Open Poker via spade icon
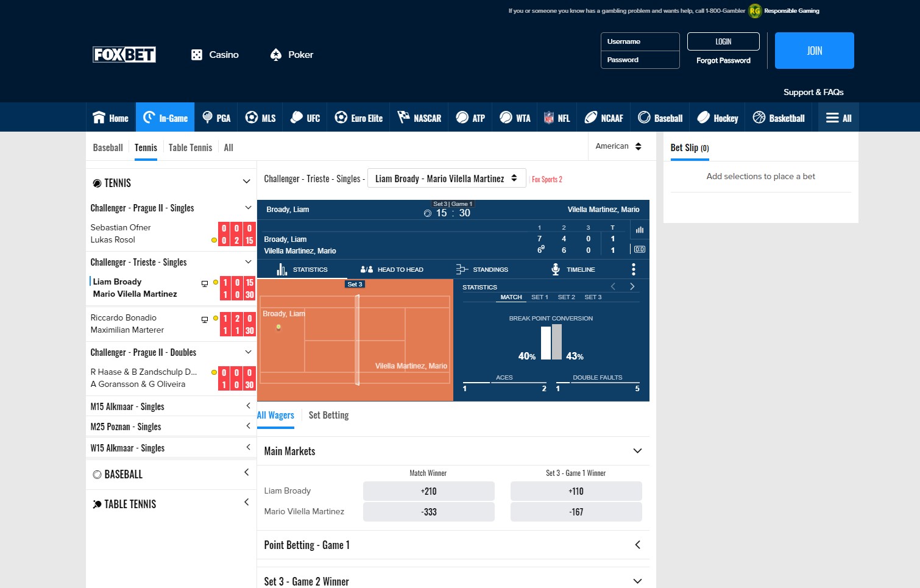Viewport: 920px width, 588px height. click(291, 55)
